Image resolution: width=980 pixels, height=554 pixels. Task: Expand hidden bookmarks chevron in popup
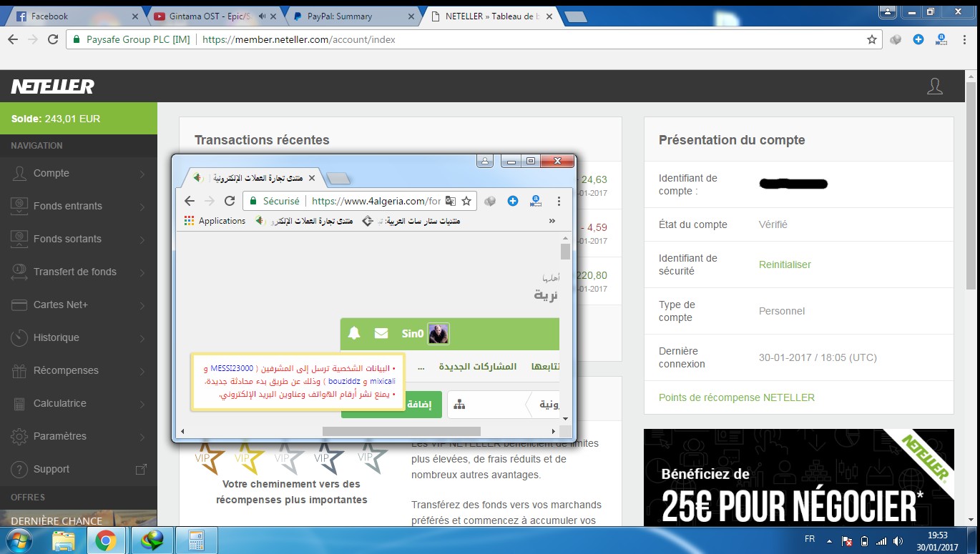click(552, 221)
